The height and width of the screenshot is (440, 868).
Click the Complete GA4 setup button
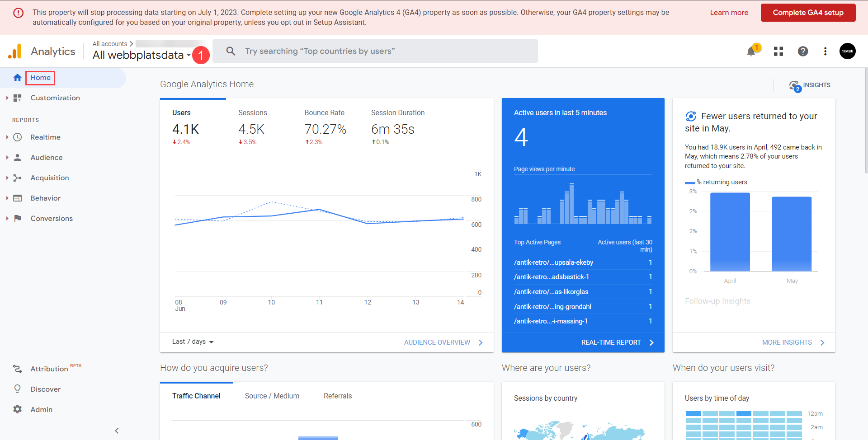click(x=807, y=13)
